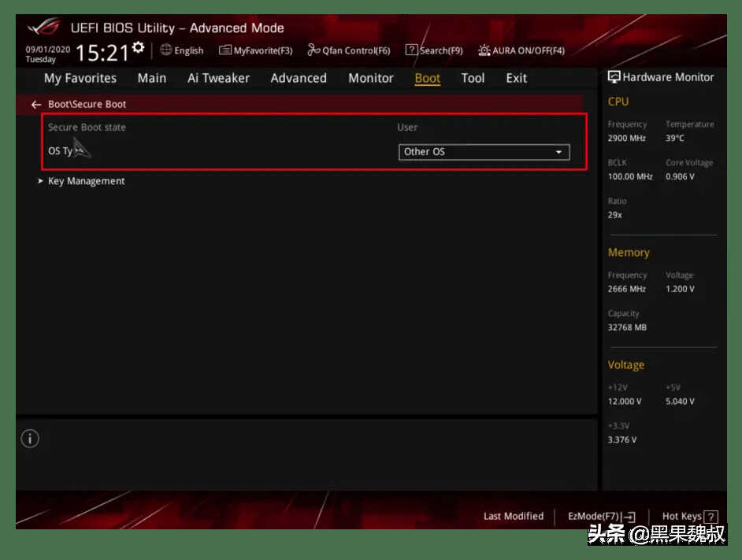Screen dimensions: 742x560
Task: Click the Hot Keys question mark icon
Action: point(710,517)
